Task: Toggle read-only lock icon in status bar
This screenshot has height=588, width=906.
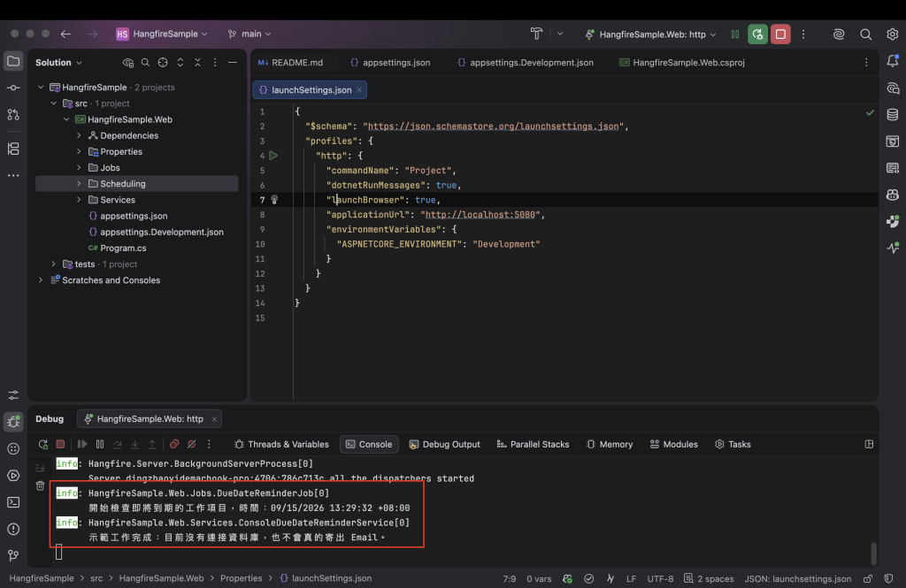Action: pos(868,578)
